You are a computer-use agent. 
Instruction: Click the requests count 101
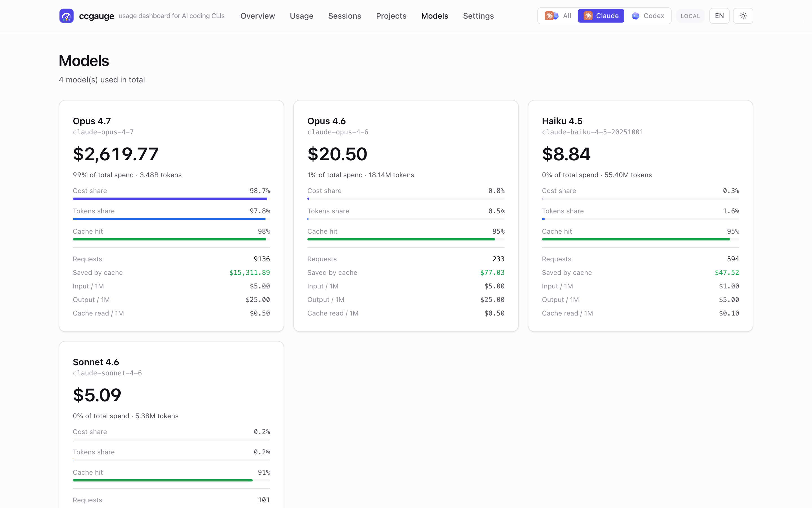click(264, 500)
